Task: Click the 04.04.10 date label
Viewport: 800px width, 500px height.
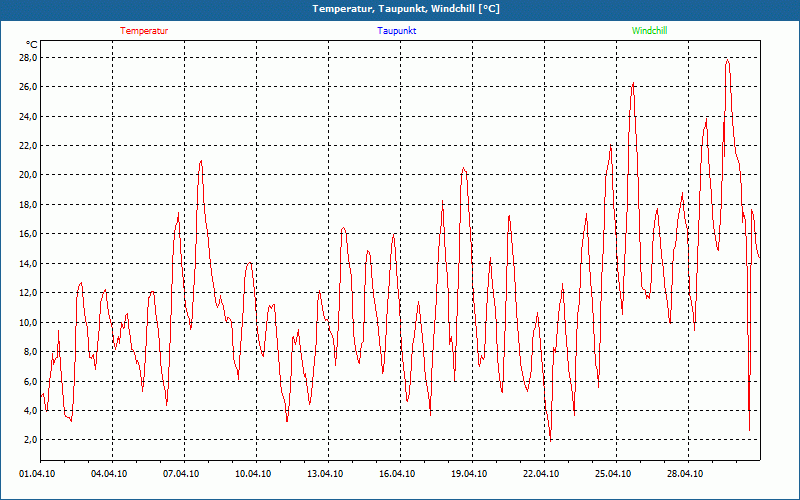Action: tap(109, 473)
